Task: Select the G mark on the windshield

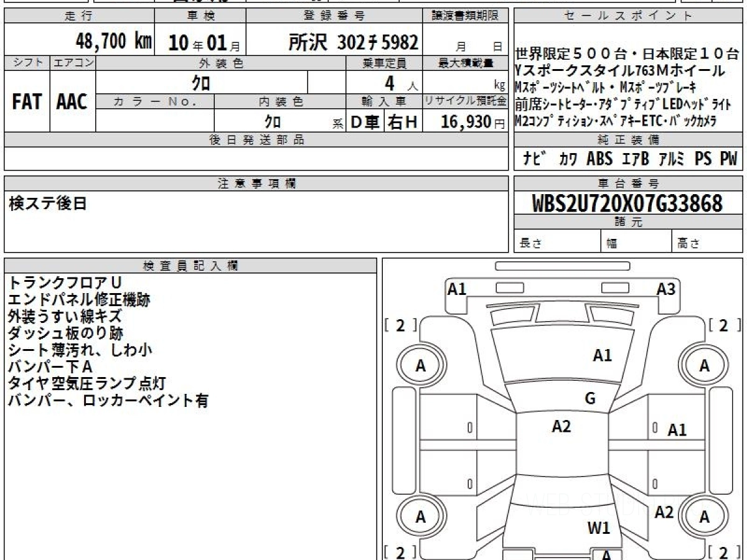Action: 590,399
